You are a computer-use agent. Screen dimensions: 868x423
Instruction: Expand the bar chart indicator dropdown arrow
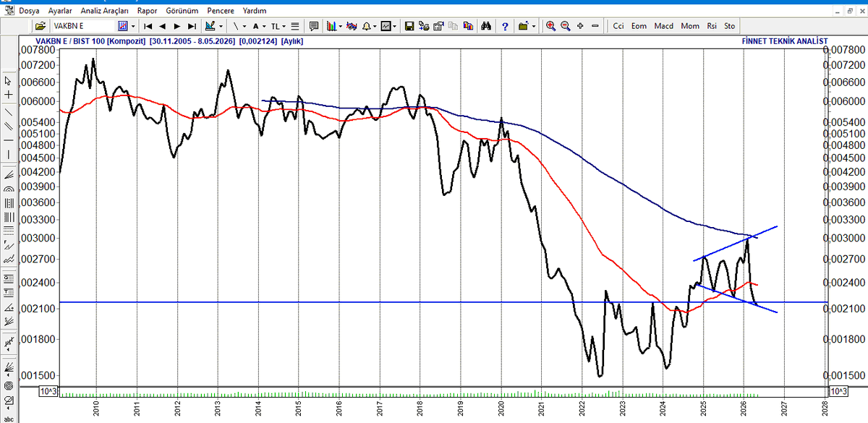tap(340, 26)
